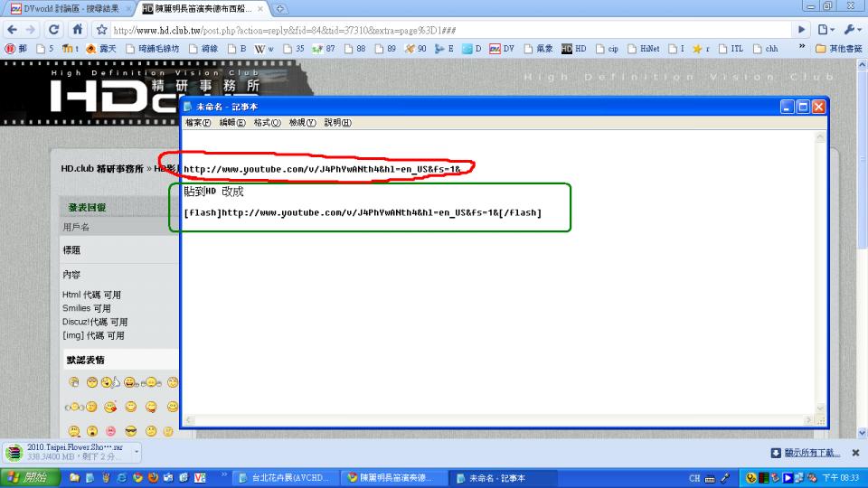This screenshot has height=488, width=868.
Task: Open the 網線 bookmark
Action: [203, 49]
